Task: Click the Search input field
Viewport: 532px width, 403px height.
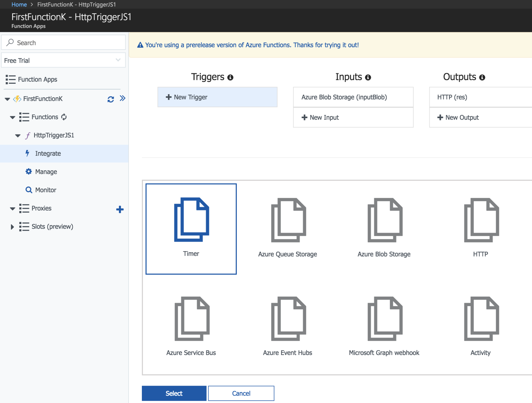Action: point(63,42)
